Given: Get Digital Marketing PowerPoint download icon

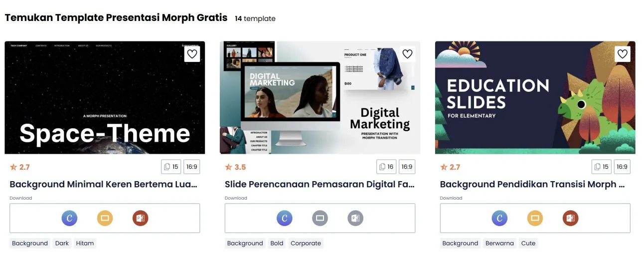Looking at the screenshot, I should click(355, 218).
